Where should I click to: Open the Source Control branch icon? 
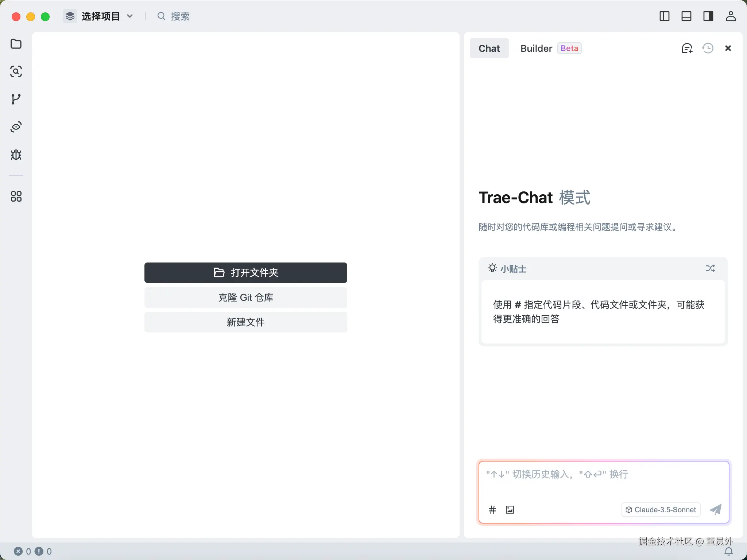tap(16, 99)
